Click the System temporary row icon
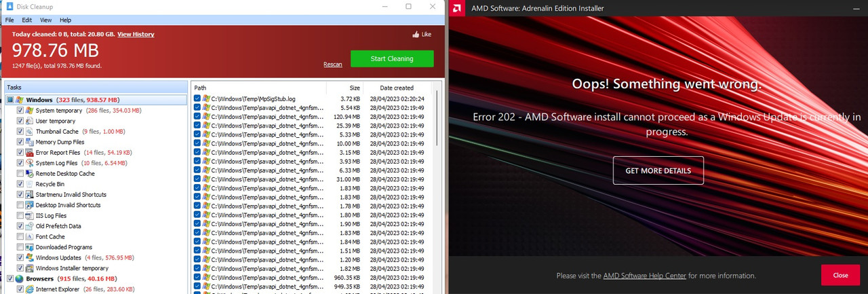 pyautogui.click(x=30, y=110)
